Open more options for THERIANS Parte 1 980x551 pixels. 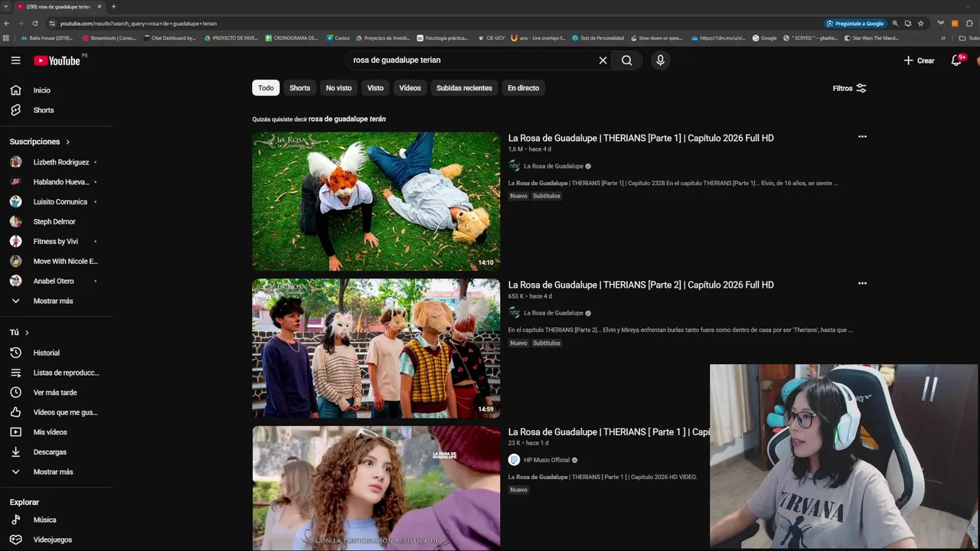point(862,137)
